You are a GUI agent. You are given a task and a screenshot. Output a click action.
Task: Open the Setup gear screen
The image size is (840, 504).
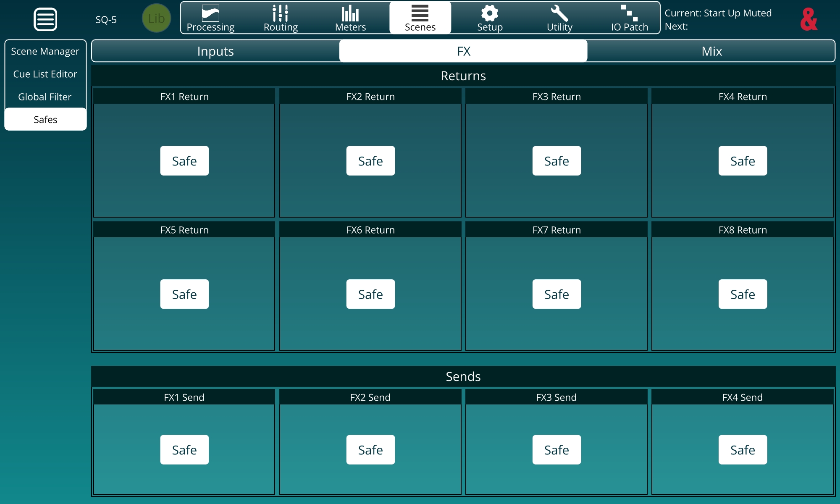click(490, 18)
